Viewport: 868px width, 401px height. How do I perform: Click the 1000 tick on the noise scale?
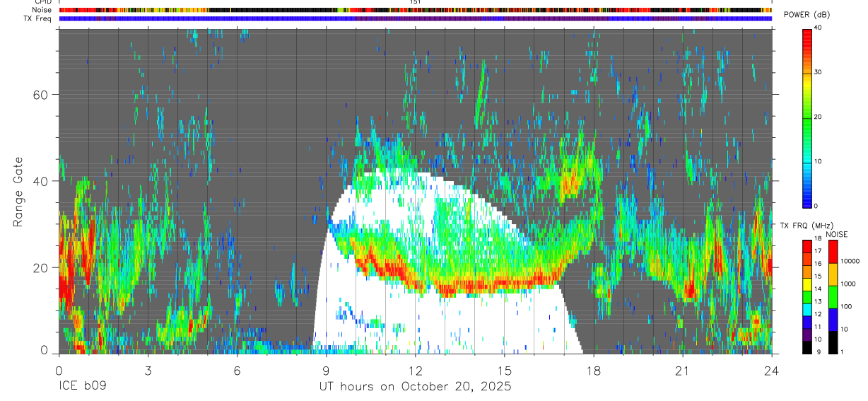tap(848, 284)
